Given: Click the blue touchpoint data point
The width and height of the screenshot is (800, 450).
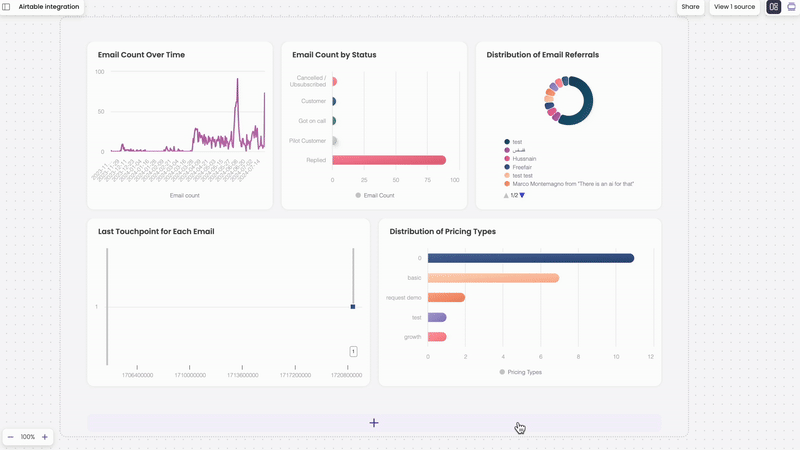Looking at the screenshot, I should (353, 307).
